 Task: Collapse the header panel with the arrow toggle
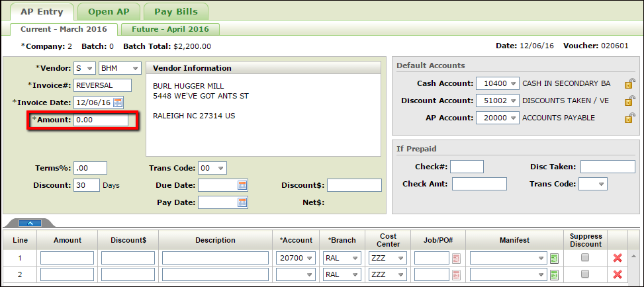[x=29, y=223]
